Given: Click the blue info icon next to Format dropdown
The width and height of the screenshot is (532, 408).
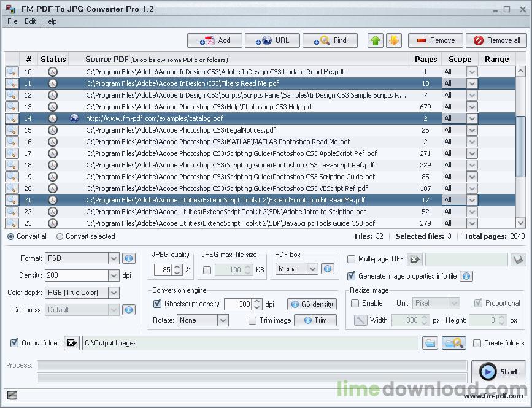Looking at the screenshot, I should tap(128, 258).
